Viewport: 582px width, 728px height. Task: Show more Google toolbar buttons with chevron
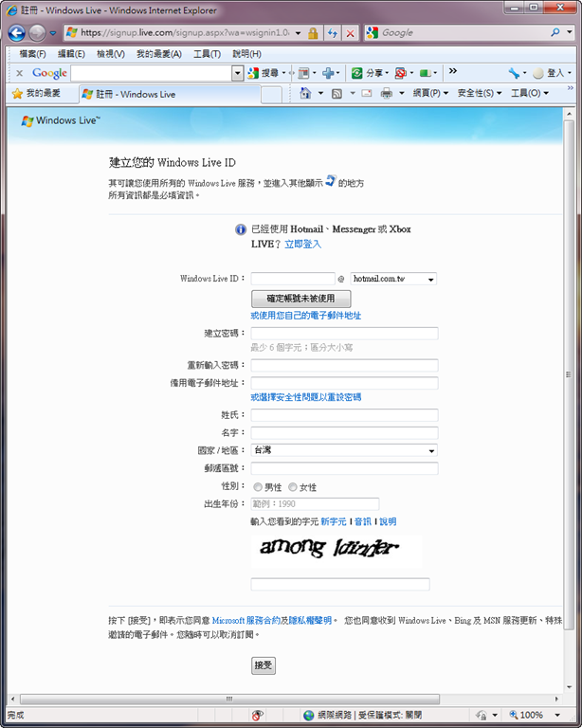[453, 70]
